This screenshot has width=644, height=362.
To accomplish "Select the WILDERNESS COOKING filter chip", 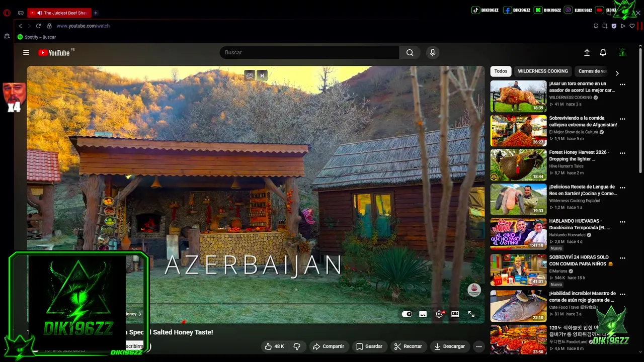I will [543, 71].
